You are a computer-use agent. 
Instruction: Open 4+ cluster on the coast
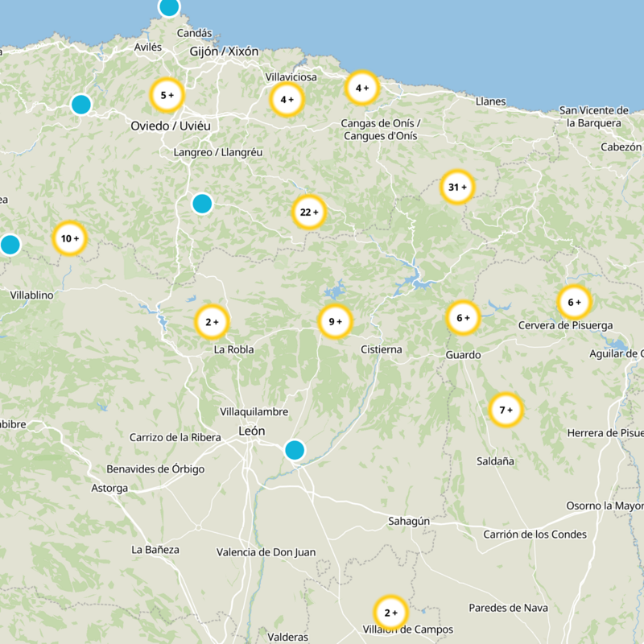pos(361,88)
